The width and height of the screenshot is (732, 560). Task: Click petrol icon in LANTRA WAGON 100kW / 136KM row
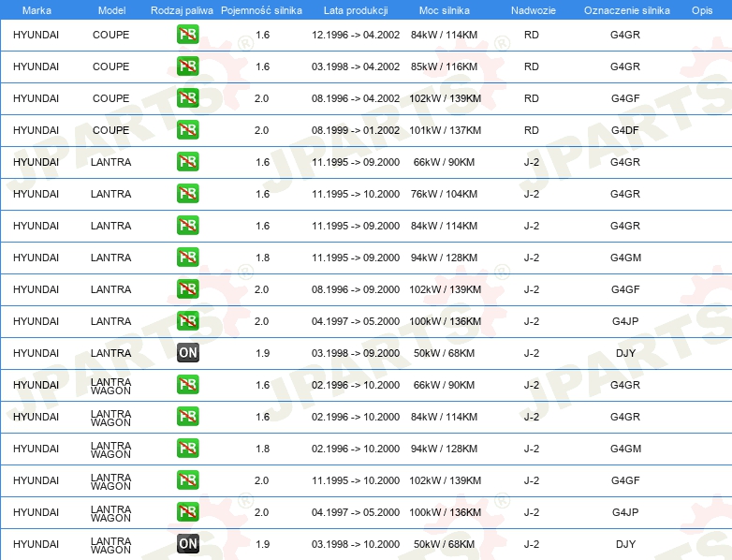pos(187,512)
